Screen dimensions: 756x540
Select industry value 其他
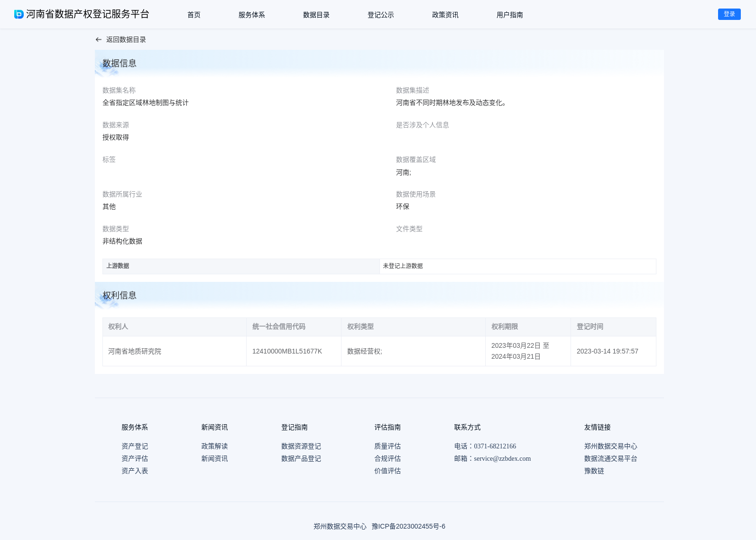(109, 206)
